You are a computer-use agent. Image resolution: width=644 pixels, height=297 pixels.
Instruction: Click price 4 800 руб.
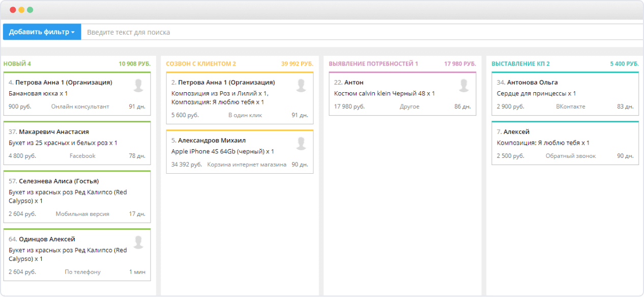[22, 156]
